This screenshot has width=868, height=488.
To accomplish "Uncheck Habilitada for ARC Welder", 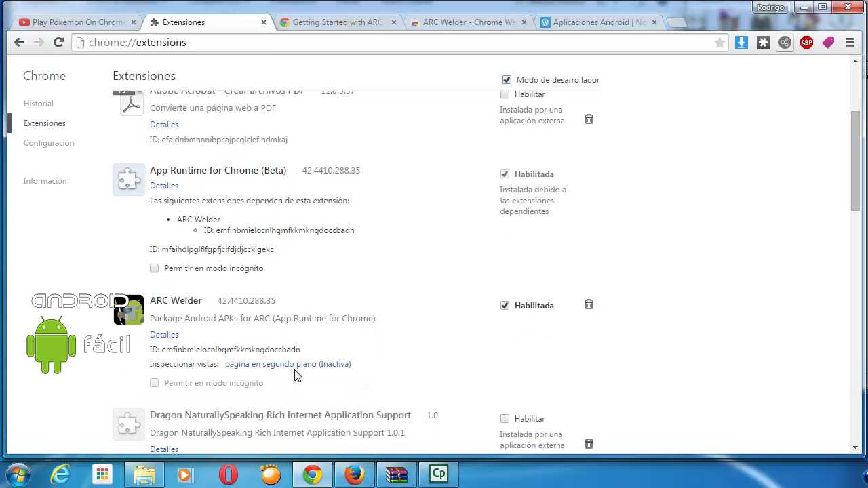I will (x=505, y=305).
